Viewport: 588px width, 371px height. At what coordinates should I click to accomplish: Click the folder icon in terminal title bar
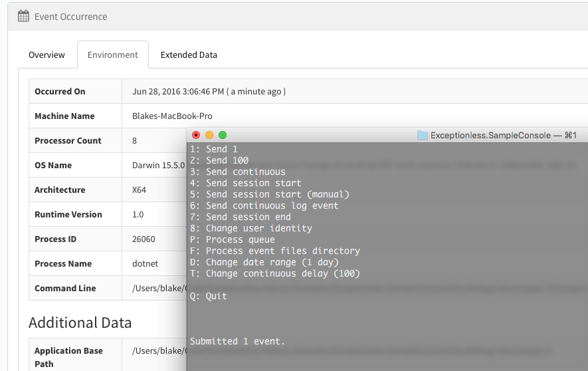[x=423, y=135]
